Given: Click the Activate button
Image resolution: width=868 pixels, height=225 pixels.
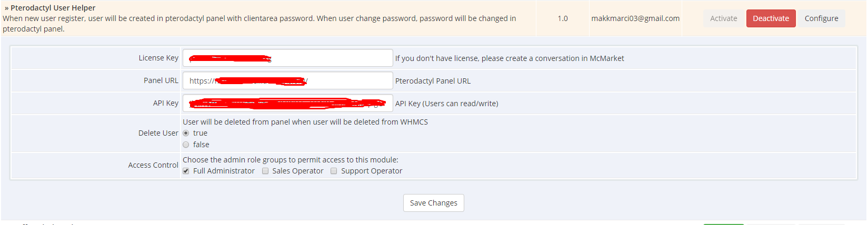Looking at the screenshot, I should pyautogui.click(x=723, y=18).
